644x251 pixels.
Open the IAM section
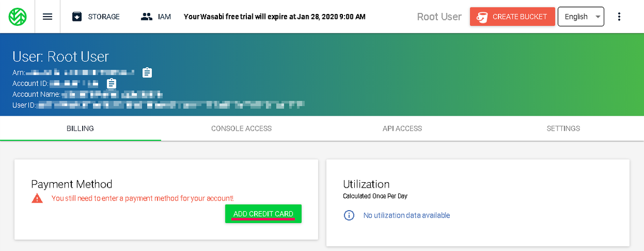tap(156, 17)
